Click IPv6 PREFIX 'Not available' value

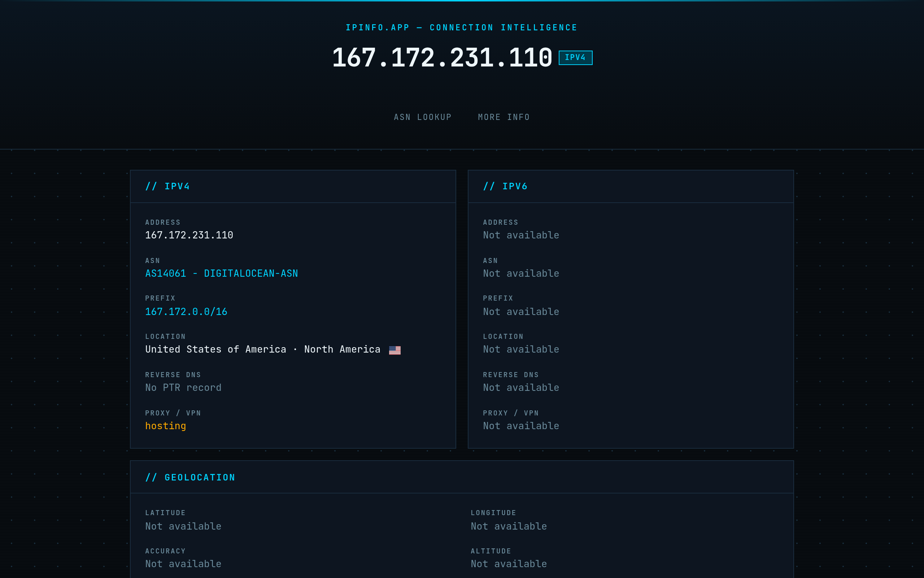[521, 311]
